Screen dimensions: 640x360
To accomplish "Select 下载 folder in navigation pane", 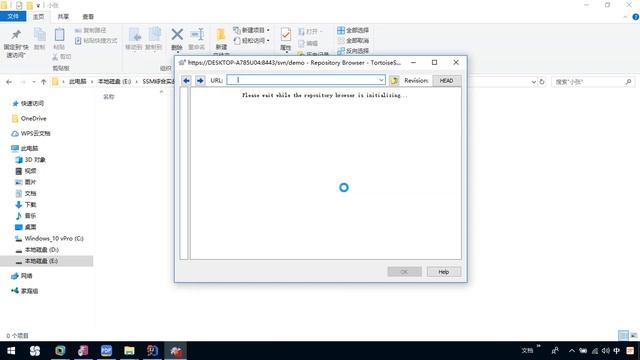I will pyautogui.click(x=30, y=204).
